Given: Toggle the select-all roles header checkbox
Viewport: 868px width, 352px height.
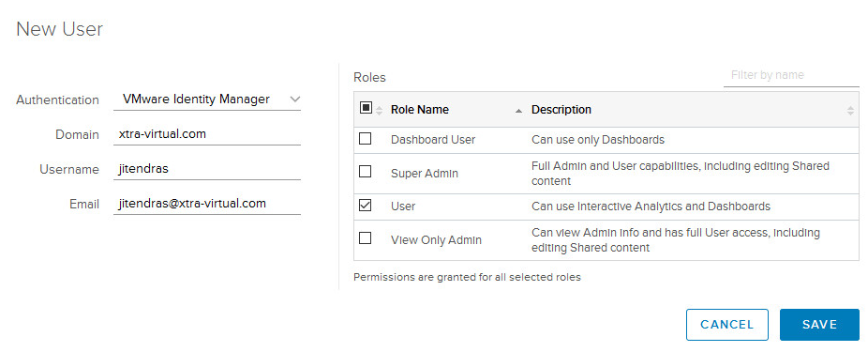Looking at the screenshot, I should (x=366, y=108).
